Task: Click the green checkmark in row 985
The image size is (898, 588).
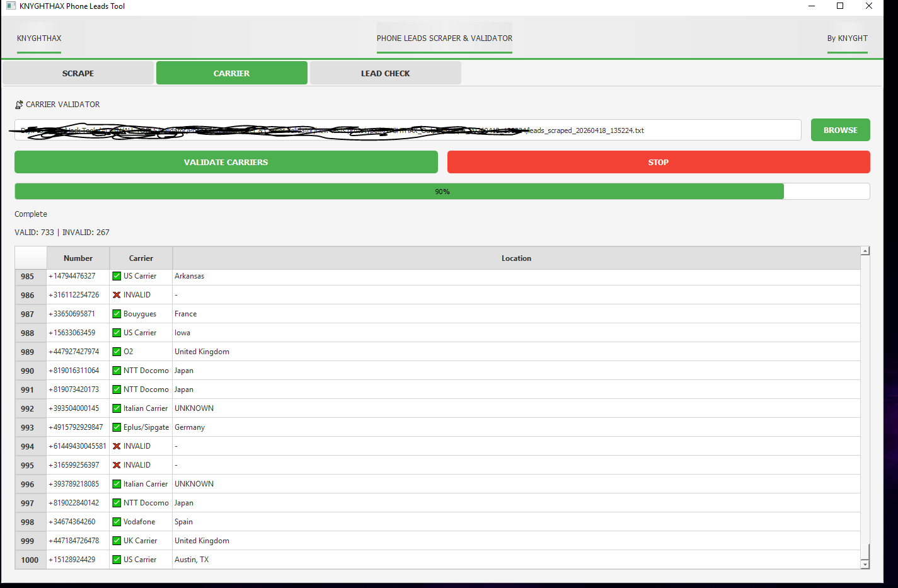Action: point(117,276)
